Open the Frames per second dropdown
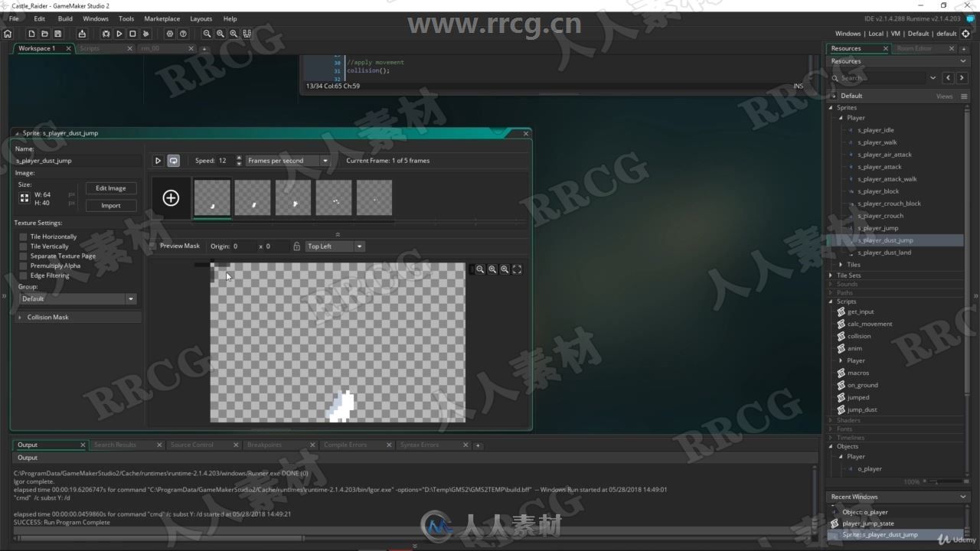Image resolution: width=980 pixels, height=551 pixels. 288,161
